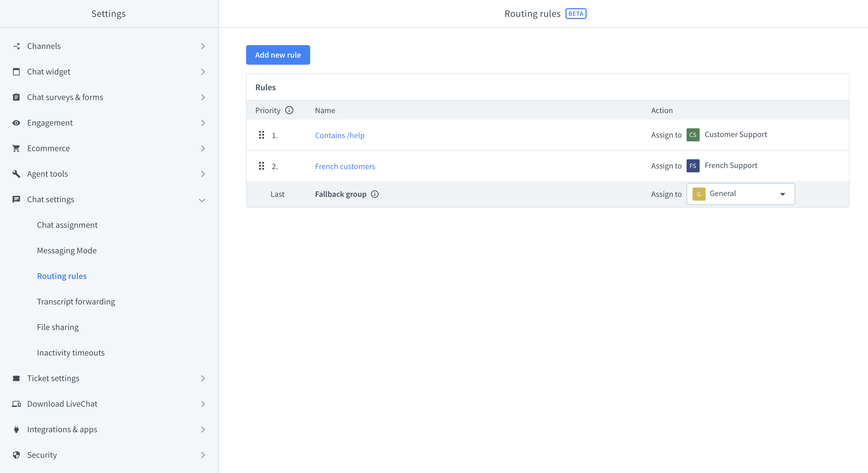This screenshot has height=473, width=868.
Task: Click the drag handle for French customers rule
Action: pos(262,166)
